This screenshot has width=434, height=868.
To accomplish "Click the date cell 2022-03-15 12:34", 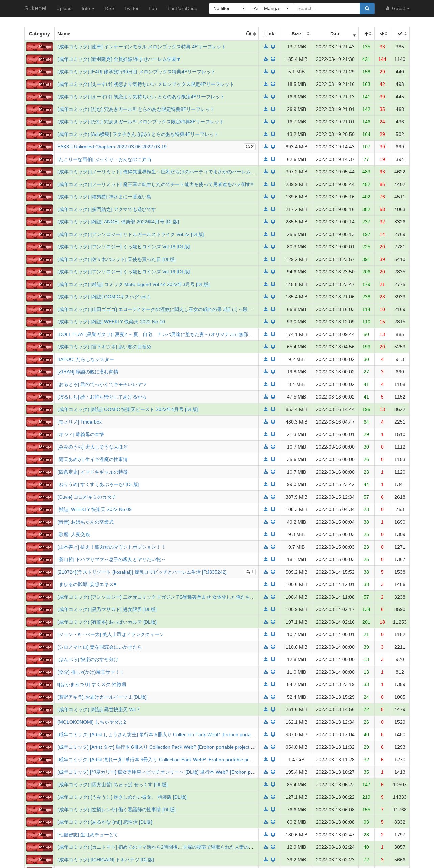I will pyautogui.click(x=335, y=497).
